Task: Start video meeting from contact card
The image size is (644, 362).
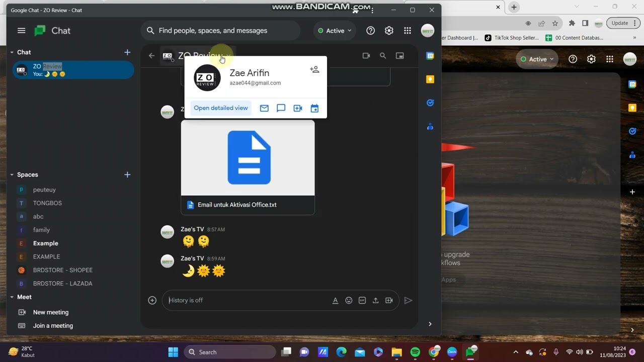Action: [x=298, y=108]
